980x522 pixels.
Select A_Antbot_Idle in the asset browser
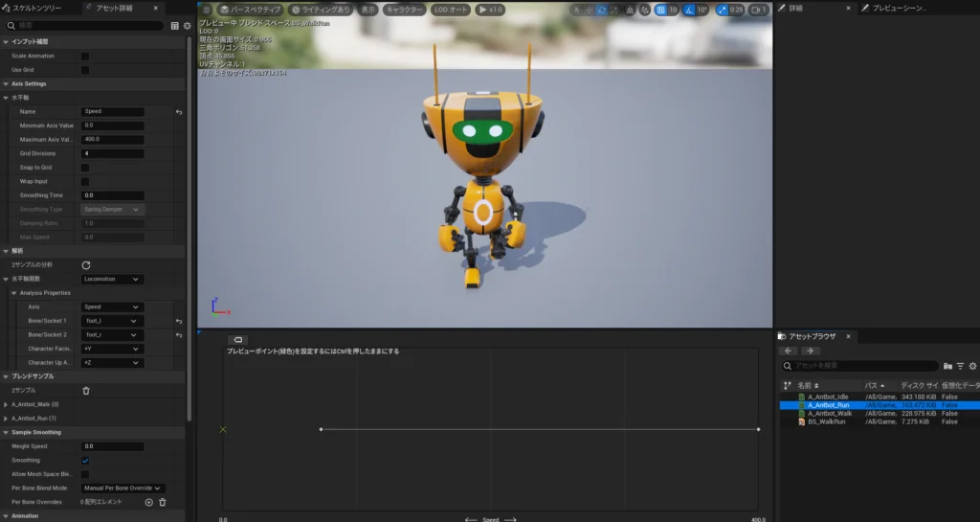[x=828, y=397]
